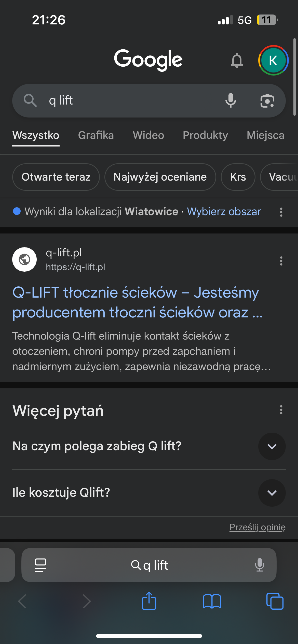This screenshot has height=644, width=298.
Task: Switch to the Produkty tab
Action: pos(205,135)
